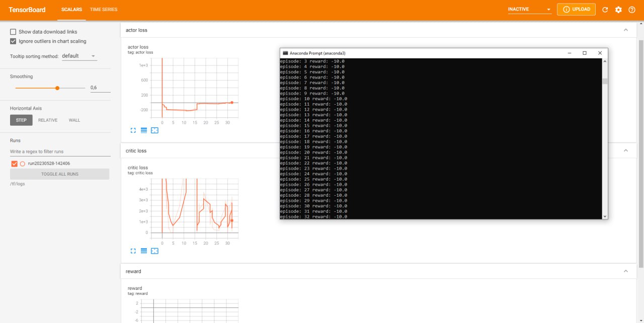Image resolution: width=644 pixels, height=323 pixels.
Task: Enable Show data download links checkbox
Action: tap(14, 32)
